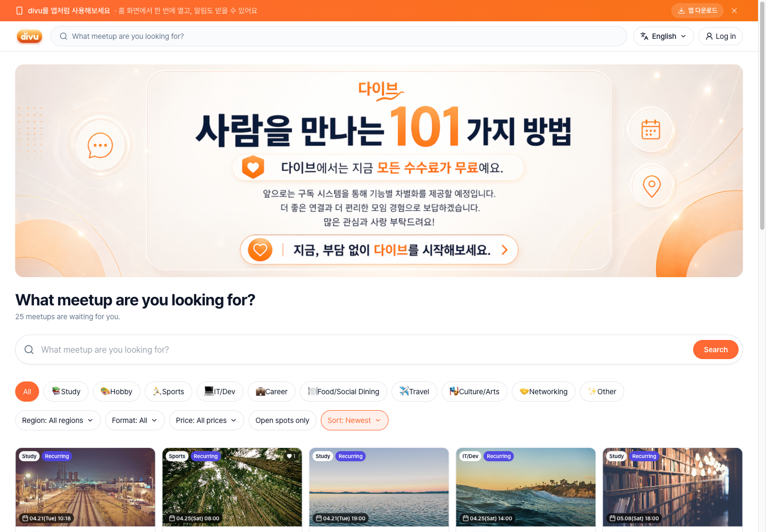Click the page vertical scrollbar

point(762,115)
